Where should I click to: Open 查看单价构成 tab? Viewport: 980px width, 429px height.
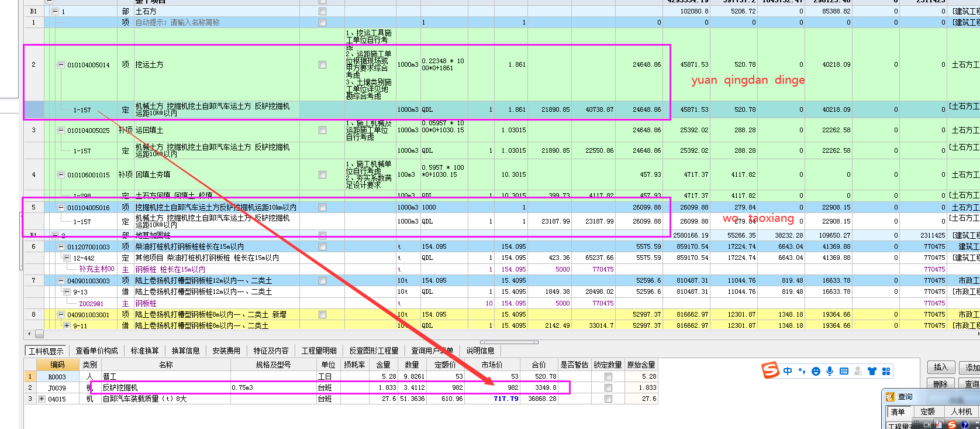[x=96, y=351]
